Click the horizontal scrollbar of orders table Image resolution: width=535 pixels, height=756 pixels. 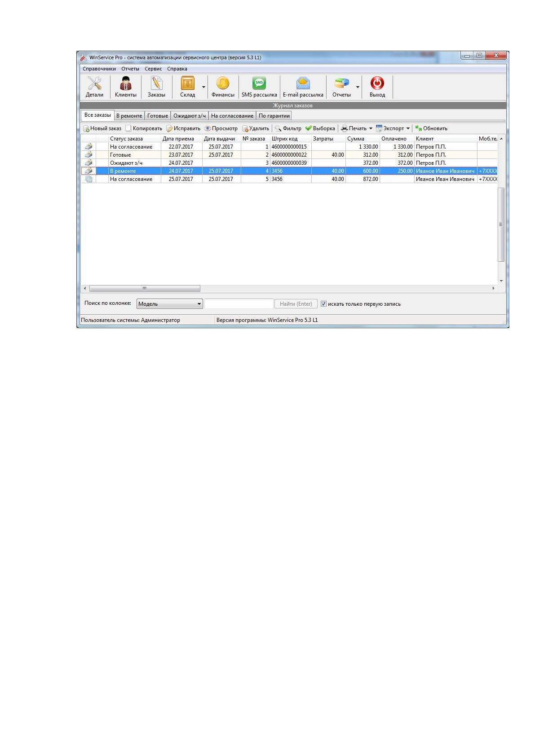click(x=290, y=288)
